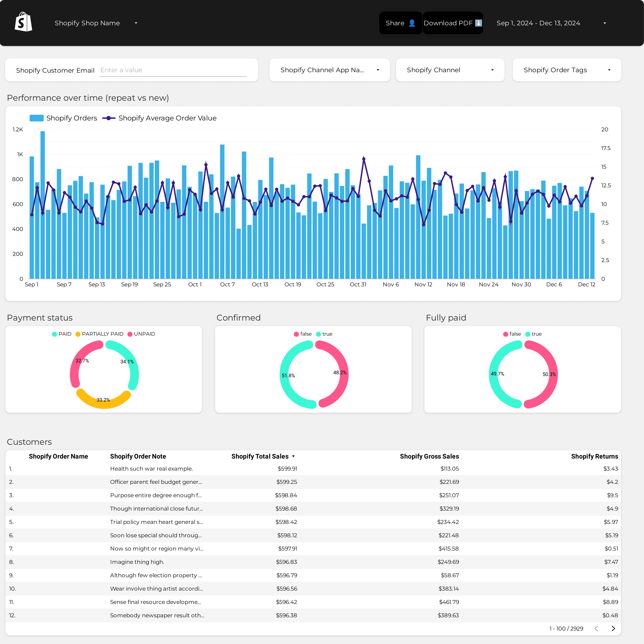This screenshot has height=644, width=644.
Task: Sort by Shopify Gross Sales column header
Action: 429,456
